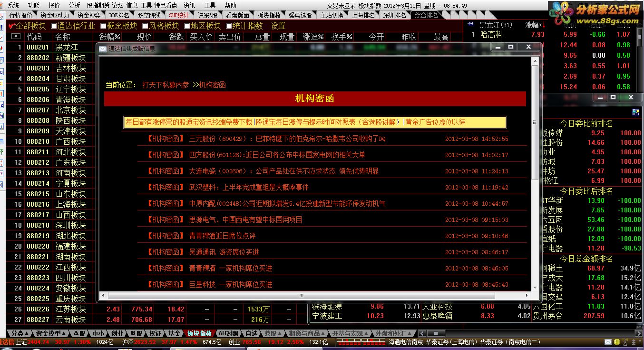Switch to the DDE排名 tab
The height and width of the screenshot is (350, 644).
tap(119, 15)
